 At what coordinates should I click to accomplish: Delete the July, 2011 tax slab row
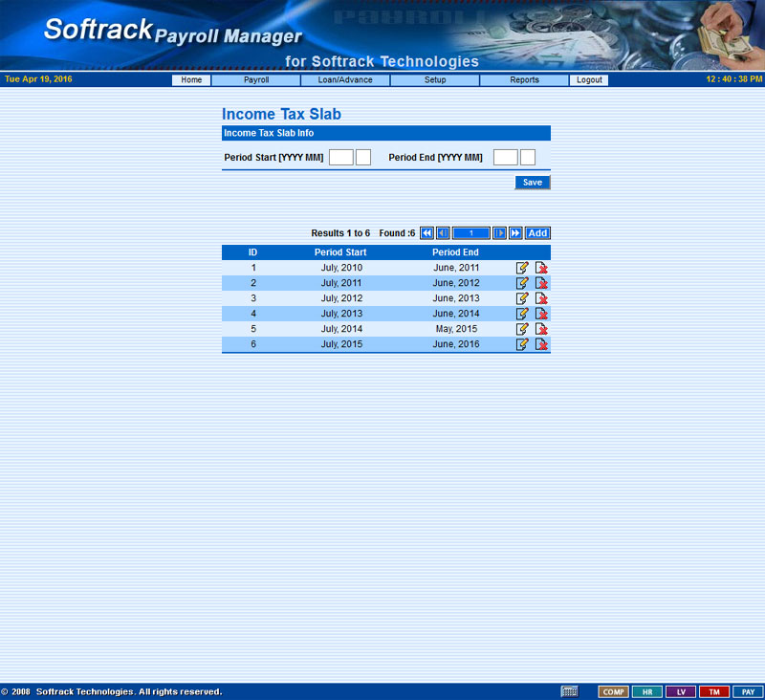pos(541,283)
